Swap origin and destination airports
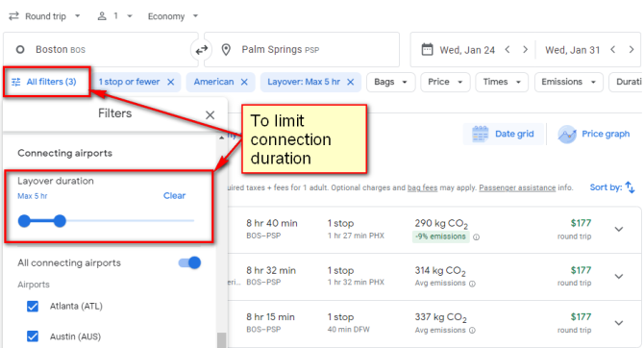Image resolution: width=644 pixels, height=348 pixels. tap(201, 50)
